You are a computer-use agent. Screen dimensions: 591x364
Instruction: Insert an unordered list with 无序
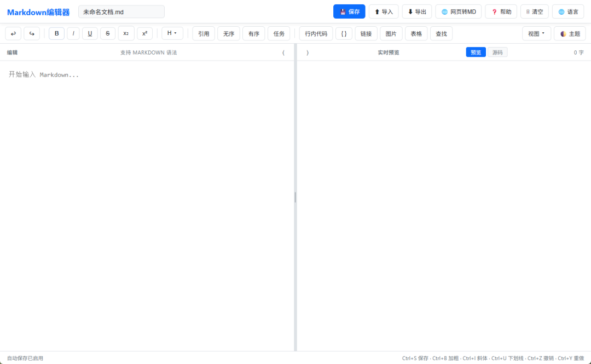coord(229,33)
